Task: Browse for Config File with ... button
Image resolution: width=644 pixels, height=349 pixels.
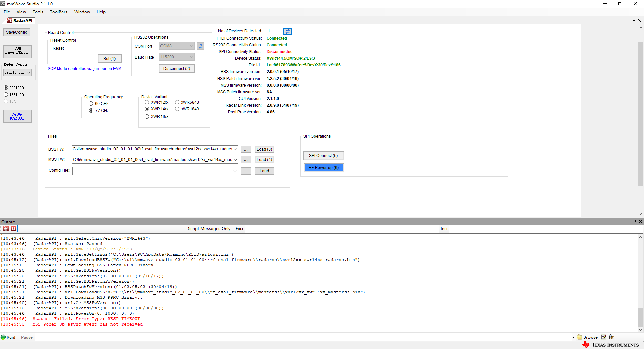Action: (x=246, y=171)
